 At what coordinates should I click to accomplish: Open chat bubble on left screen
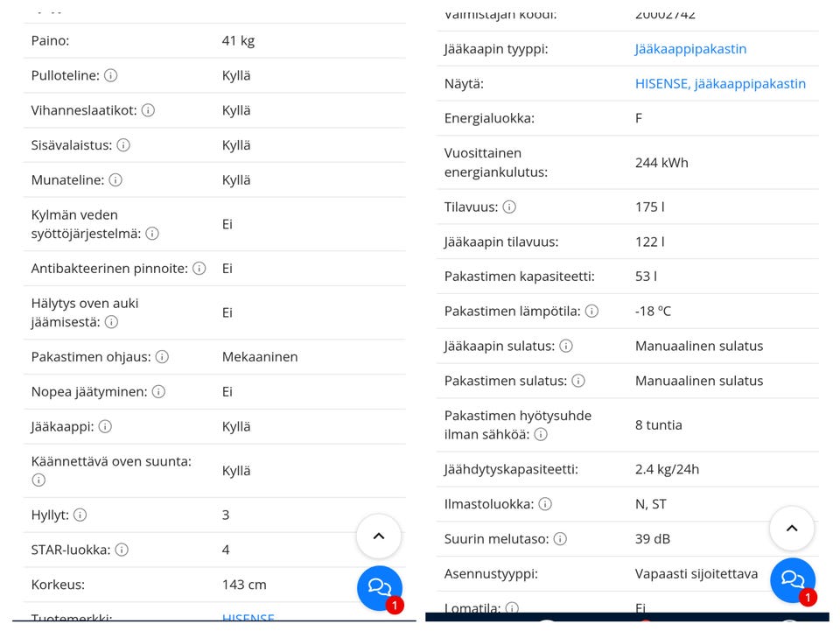pyautogui.click(x=380, y=588)
